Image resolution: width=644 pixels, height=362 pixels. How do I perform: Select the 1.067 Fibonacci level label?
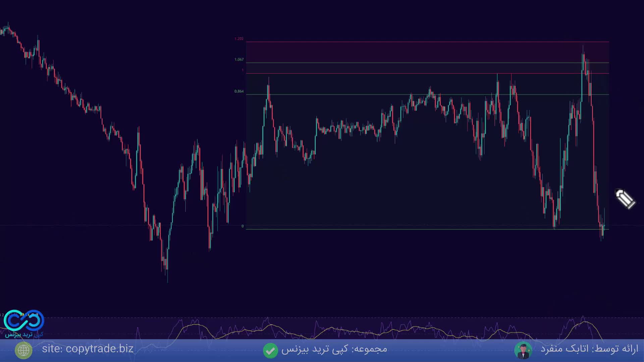[x=239, y=60]
